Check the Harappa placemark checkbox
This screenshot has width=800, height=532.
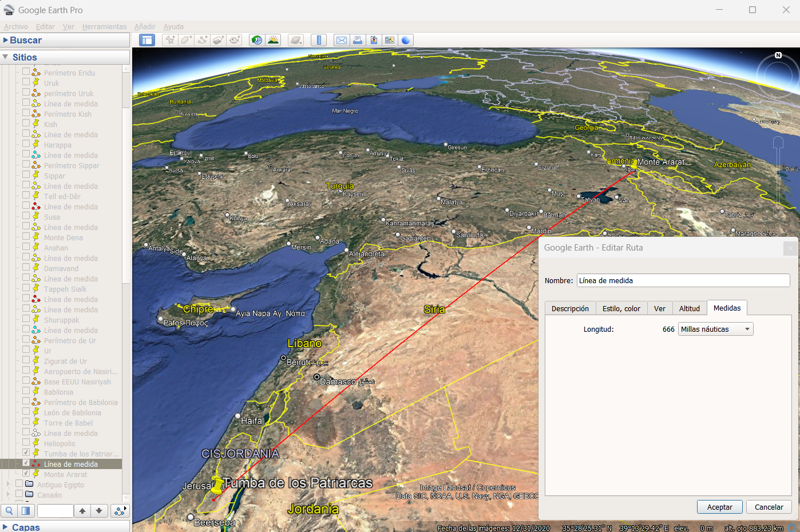(26, 144)
